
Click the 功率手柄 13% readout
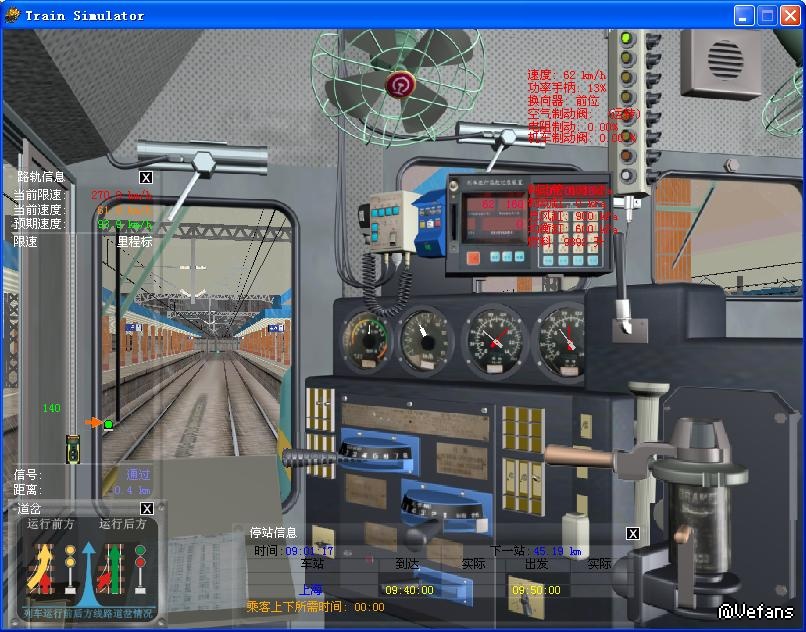566,88
